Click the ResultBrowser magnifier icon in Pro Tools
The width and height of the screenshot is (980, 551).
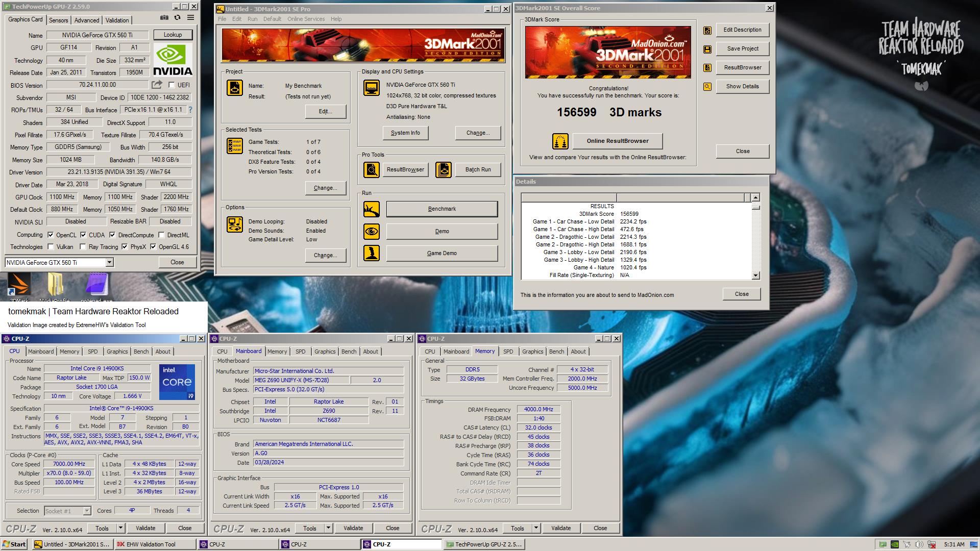tap(372, 169)
